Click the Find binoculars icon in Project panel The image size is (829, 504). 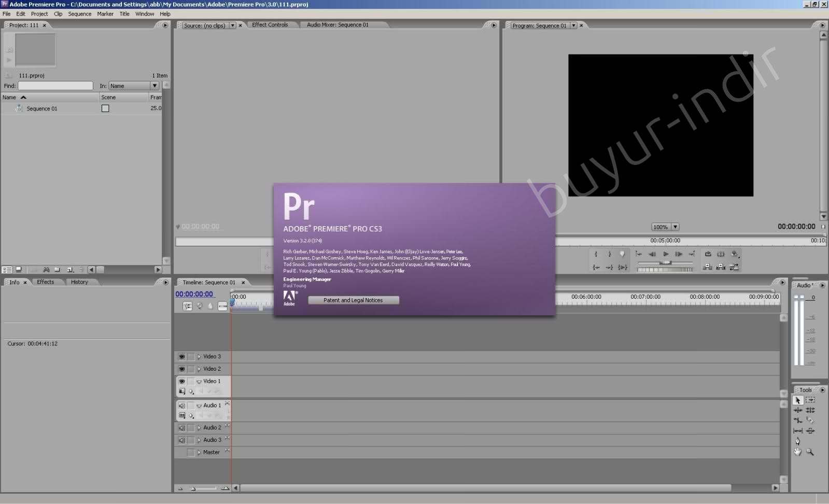click(x=46, y=270)
